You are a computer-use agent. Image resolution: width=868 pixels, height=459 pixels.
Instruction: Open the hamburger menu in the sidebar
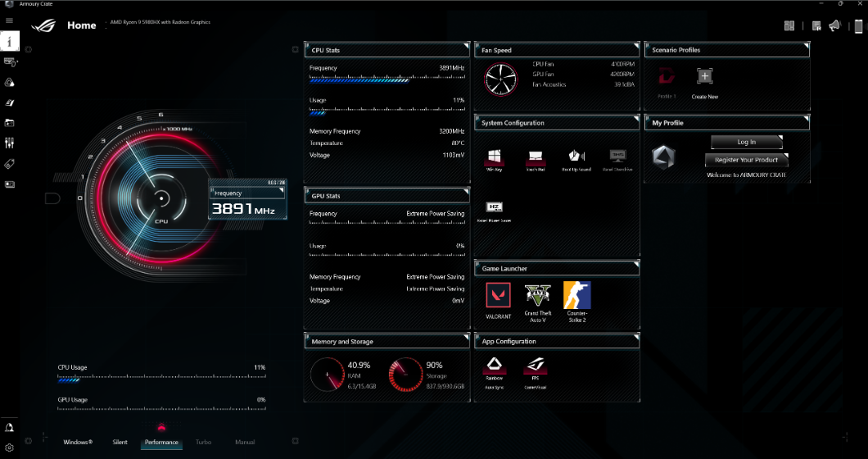pos(9,20)
